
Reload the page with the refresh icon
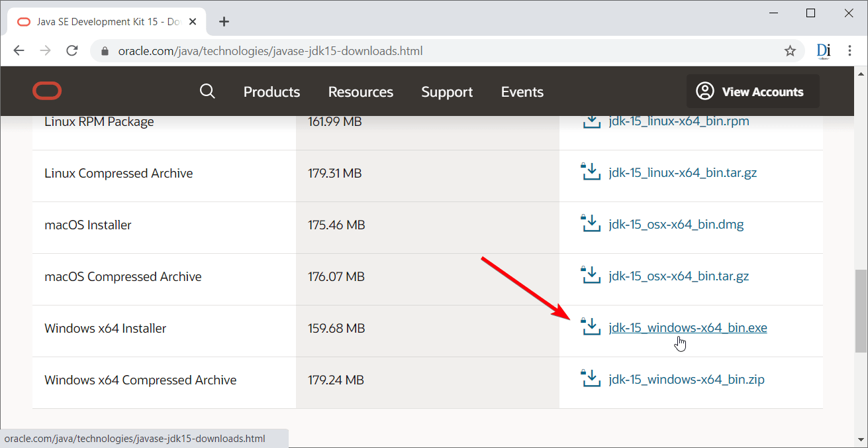pyautogui.click(x=72, y=51)
